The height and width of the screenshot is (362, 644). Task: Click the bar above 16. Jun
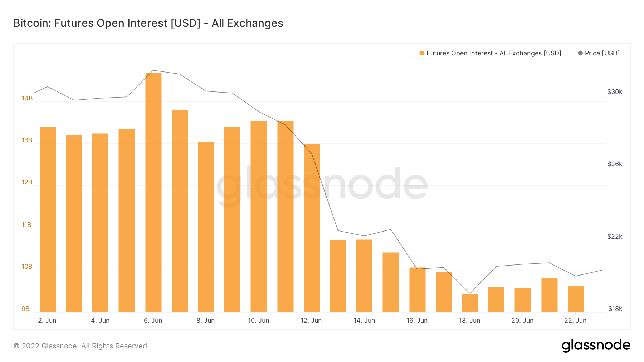pos(417,289)
